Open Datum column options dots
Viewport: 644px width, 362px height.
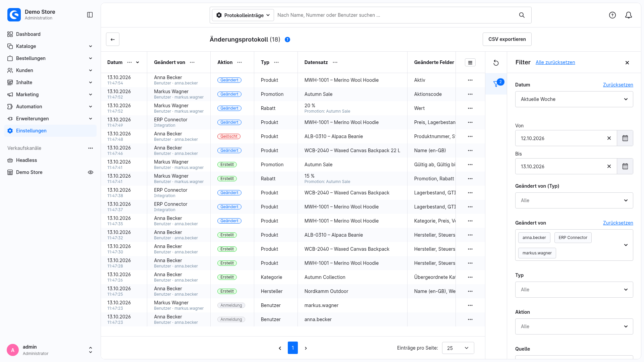(x=129, y=62)
